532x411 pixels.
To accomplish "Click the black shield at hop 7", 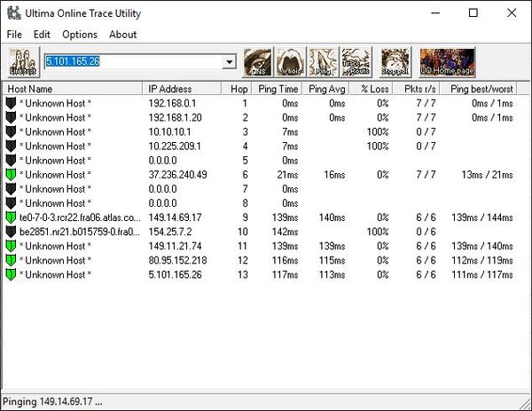I will tap(12, 189).
